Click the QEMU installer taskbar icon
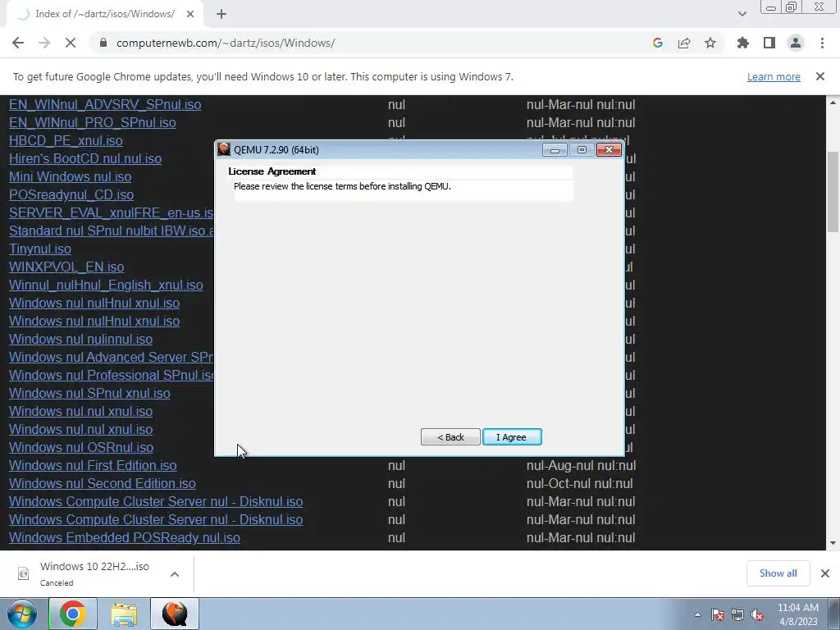The height and width of the screenshot is (630, 840). (175, 614)
